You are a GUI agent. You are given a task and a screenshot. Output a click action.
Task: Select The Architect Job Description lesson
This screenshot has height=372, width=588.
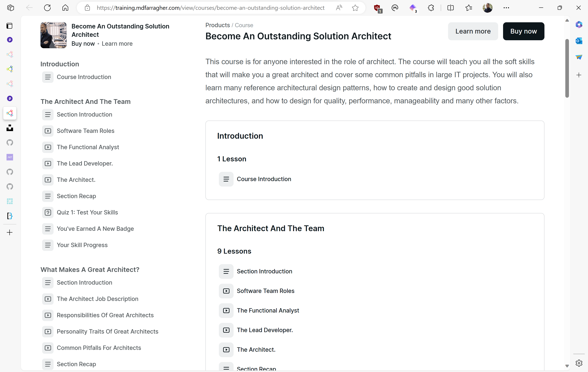click(97, 299)
